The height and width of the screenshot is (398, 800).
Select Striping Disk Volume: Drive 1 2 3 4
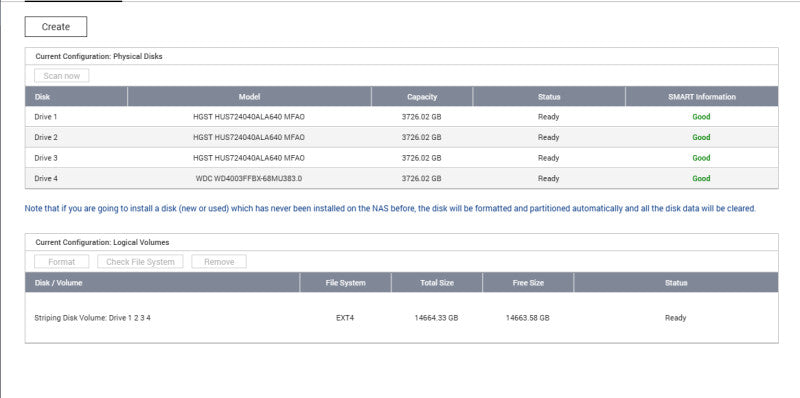(92, 318)
